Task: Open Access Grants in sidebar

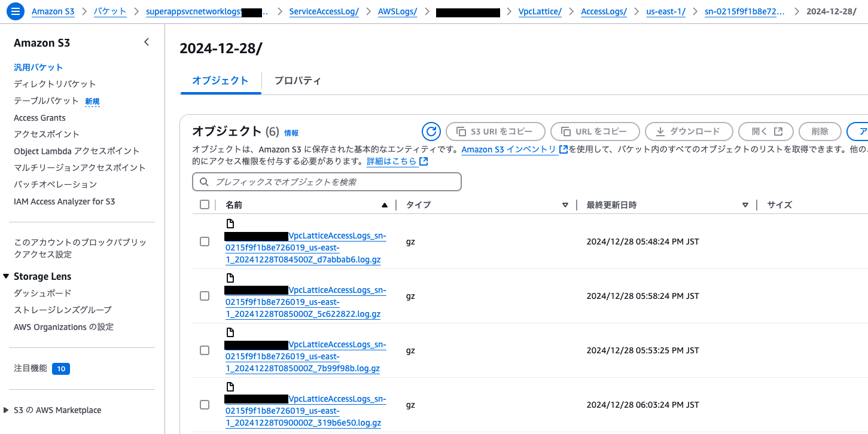Action: 39,118
